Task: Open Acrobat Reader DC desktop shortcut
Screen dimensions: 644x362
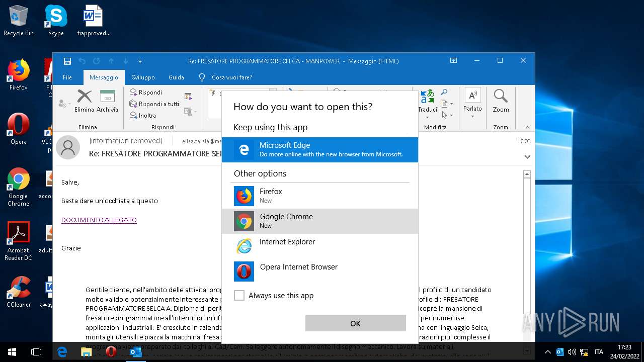Action: pos(19,241)
